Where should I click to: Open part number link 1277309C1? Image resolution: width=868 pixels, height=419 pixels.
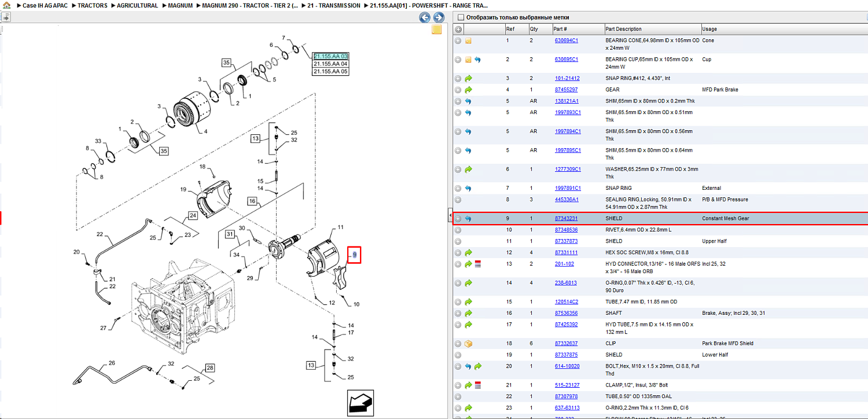point(568,170)
